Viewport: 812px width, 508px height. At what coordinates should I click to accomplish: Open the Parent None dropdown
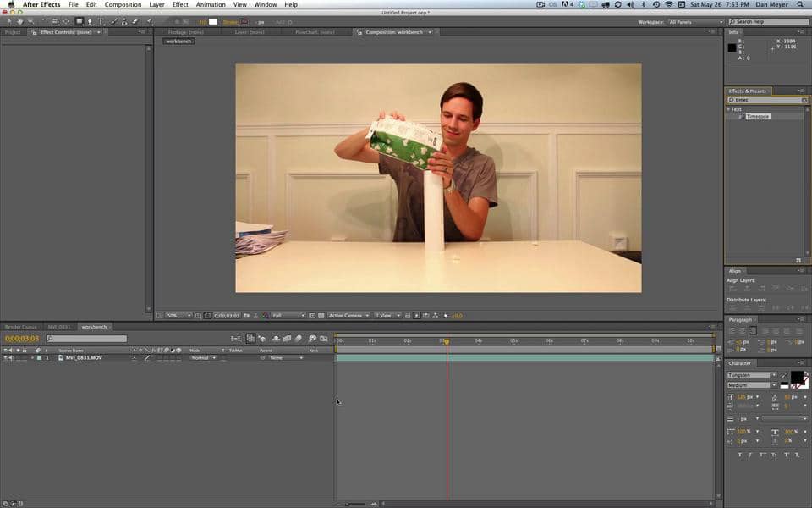(286, 357)
